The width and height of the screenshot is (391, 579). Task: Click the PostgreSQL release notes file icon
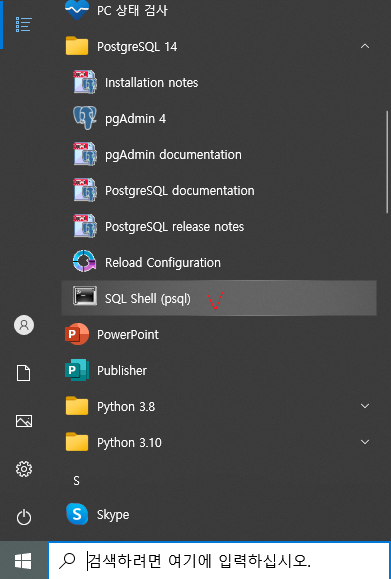pos(85,226)
